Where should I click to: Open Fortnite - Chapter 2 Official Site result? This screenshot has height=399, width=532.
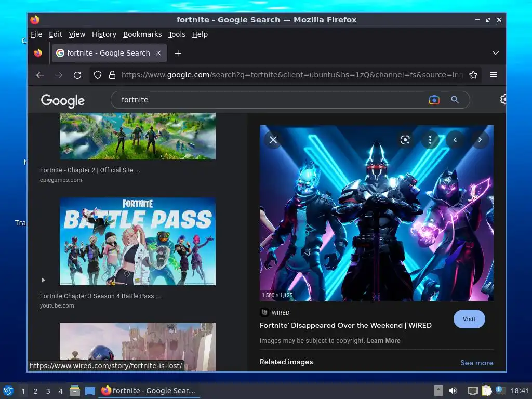click(90, 170)
